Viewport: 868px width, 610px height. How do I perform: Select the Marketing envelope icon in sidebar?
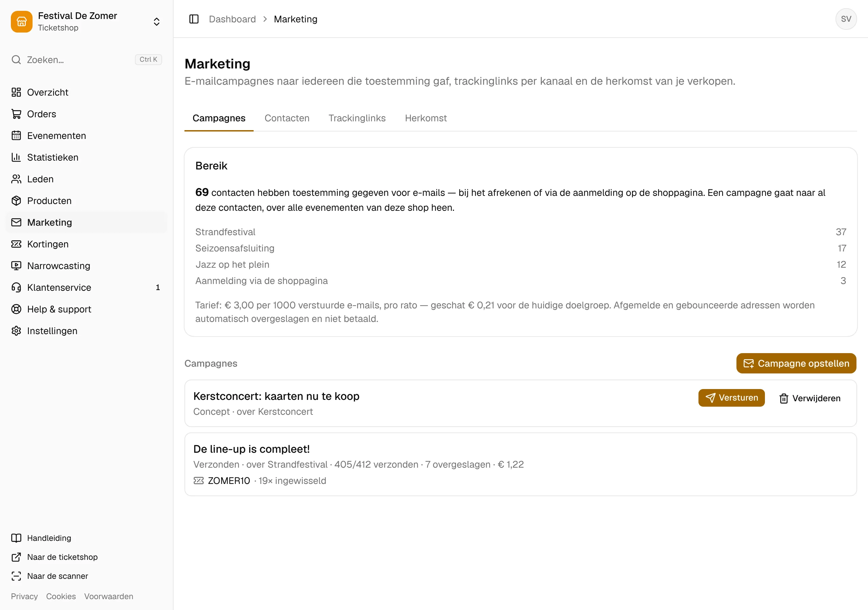pos(16,222)
